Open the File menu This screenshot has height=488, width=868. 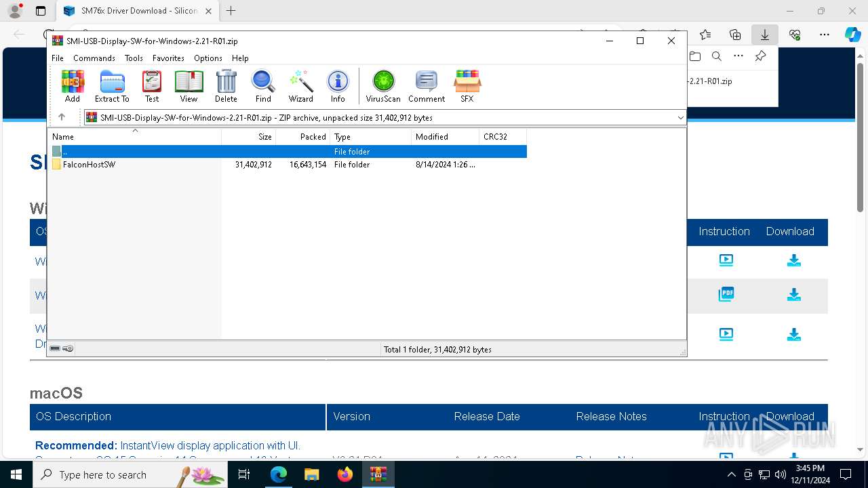point(58,58)
